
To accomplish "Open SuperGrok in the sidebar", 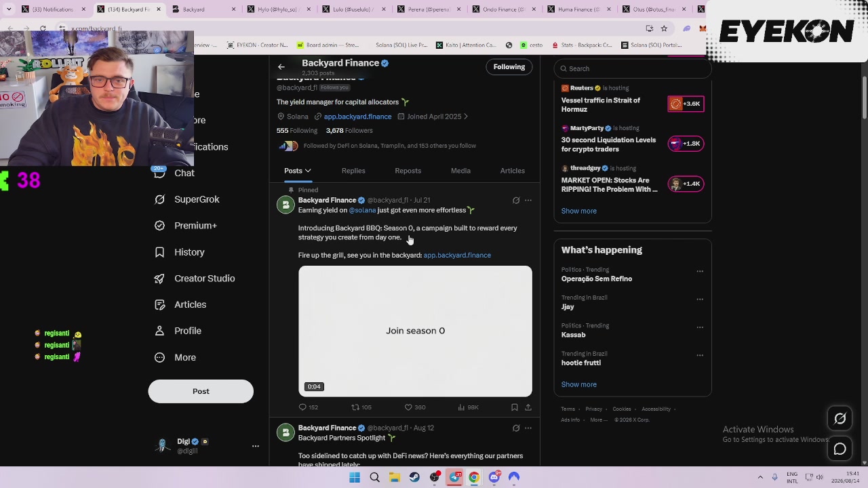I will click(186, 199).
